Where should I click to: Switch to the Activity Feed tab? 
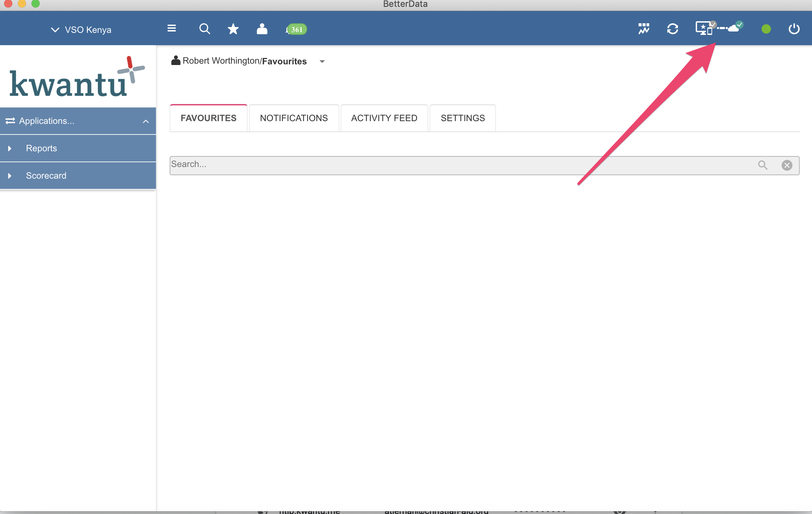(x=384, y=118)
